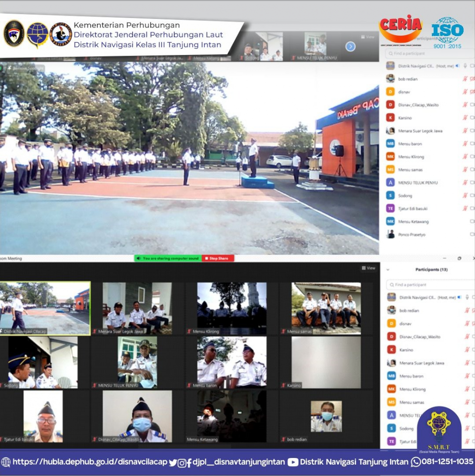Image resolution: width=475 pixels, height=476 pixels.
Task: Click the Ponco Prasetyo profile photo in the upper list
Action: pyautogui.click(x=390, y=234)
